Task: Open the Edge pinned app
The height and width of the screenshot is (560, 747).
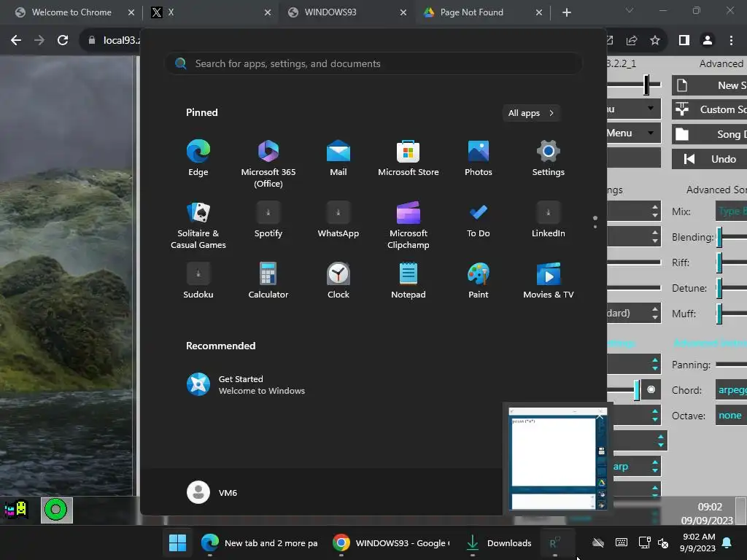Action: tap(198, 158)
